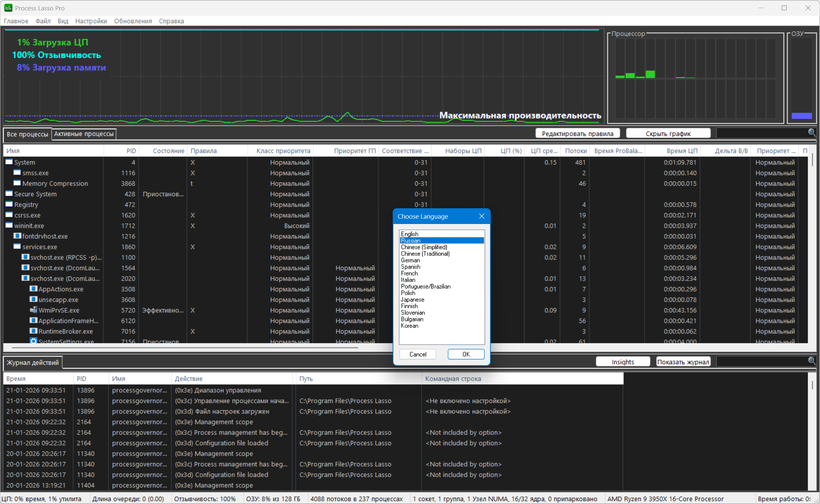Click the Скрыть график button
Image resolution: width=820 pixels, height=504 pixels.
pos(668,133)
